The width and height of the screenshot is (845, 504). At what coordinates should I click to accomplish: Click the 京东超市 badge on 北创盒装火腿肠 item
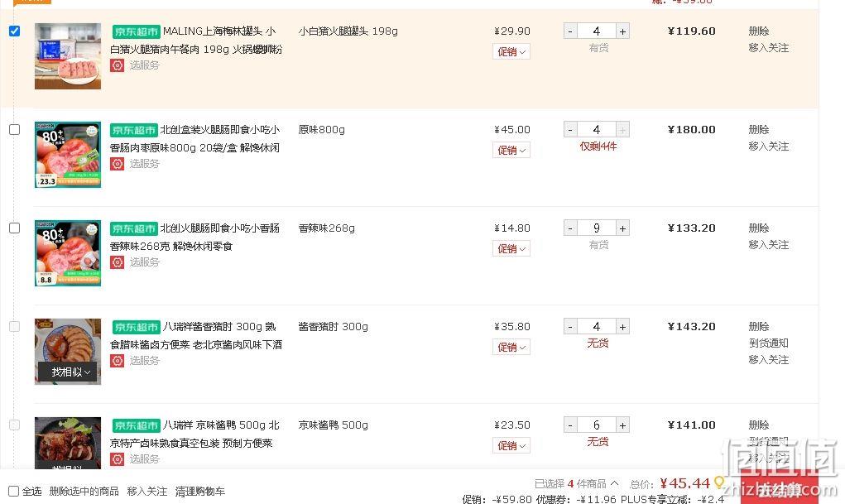[x=134, y=130]
